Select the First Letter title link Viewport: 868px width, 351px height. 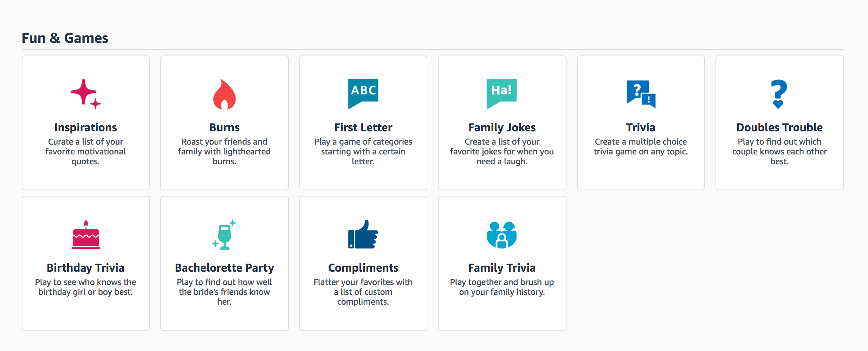pos(363,127)
